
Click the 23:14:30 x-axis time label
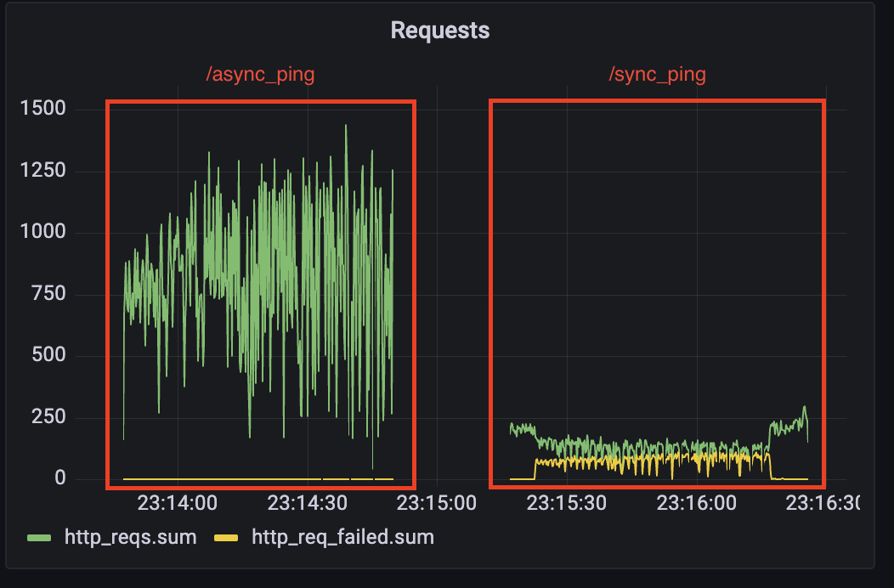click(x=307, y=503)
